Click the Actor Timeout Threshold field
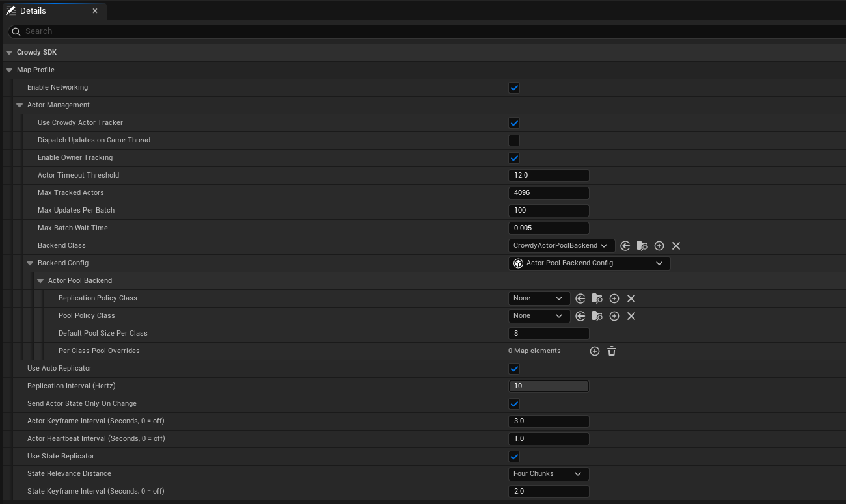846x504 pixels. pos(549,176)
